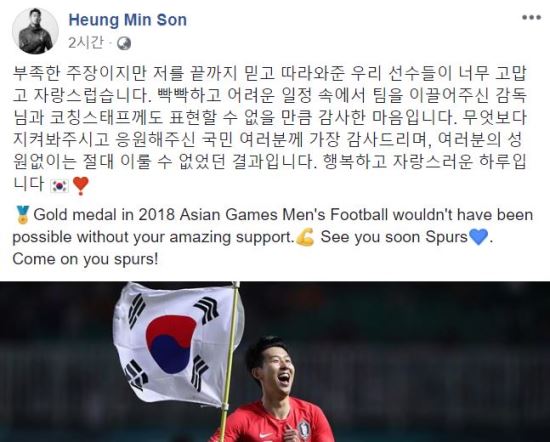This screenshot has height=442, width=550.
Task: Click the Korean paragraph starting with 부족한 주장이지만
Action: pos(269,129)
